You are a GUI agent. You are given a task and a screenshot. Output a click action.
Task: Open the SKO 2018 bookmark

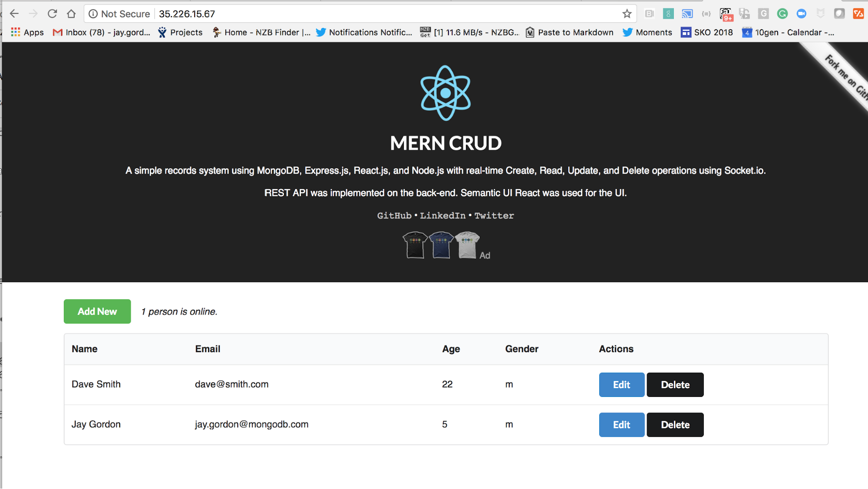point(706,32)
